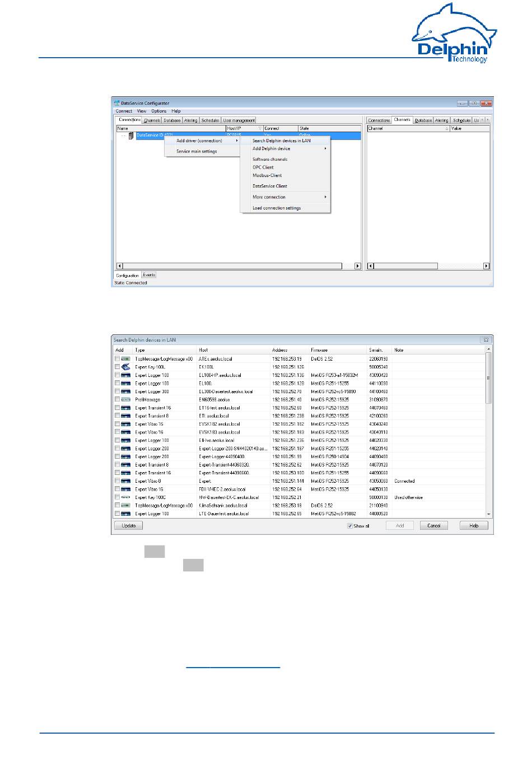Click the device icon for Expert-Transient-44090660
Screen dimensions: 532x760
tap(125, 473)
